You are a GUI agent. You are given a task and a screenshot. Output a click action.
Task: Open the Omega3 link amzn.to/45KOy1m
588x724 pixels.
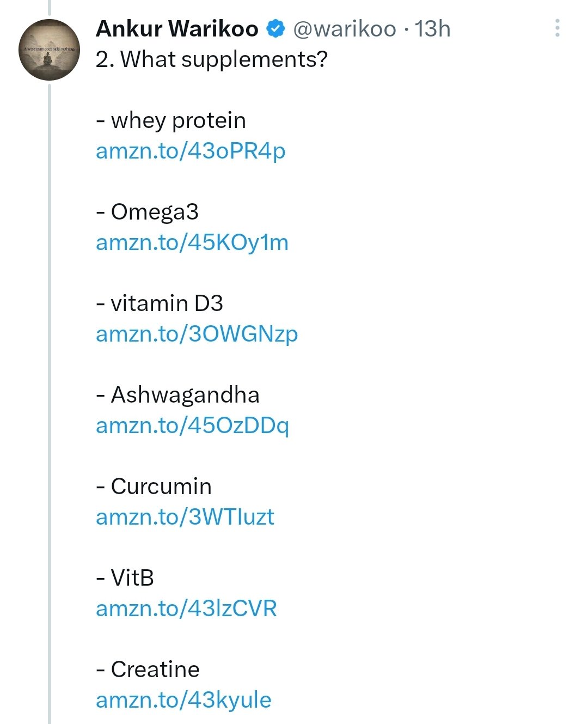tap(192, 242)
